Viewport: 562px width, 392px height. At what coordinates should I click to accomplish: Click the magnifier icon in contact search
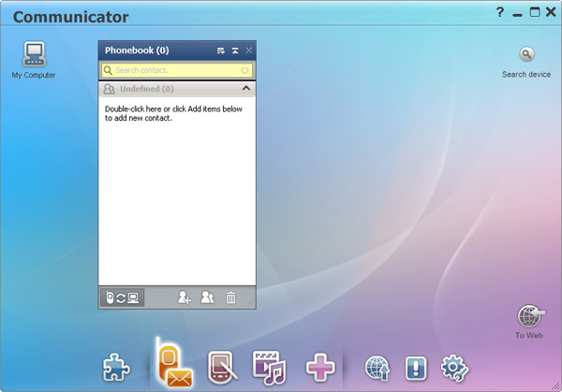[108, 70]
